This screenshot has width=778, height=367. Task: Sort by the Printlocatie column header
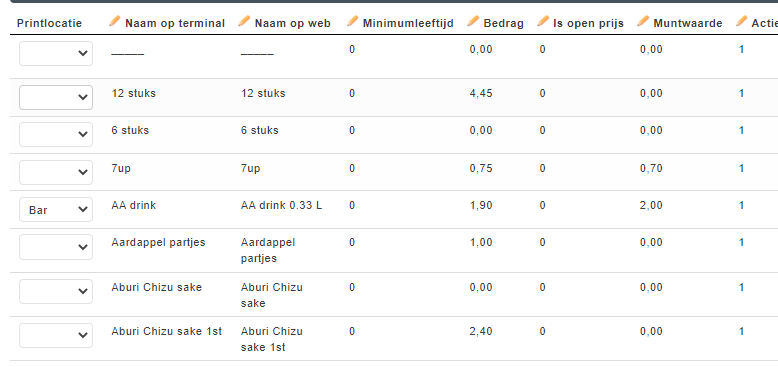50,23
